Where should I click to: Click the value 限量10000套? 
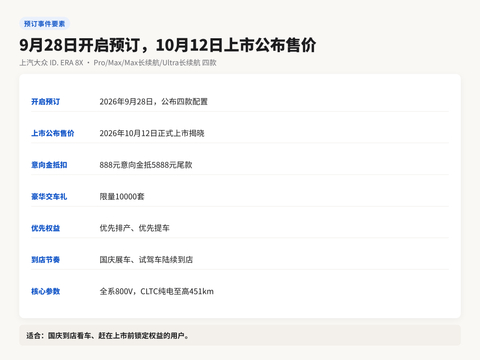[122, 197]
